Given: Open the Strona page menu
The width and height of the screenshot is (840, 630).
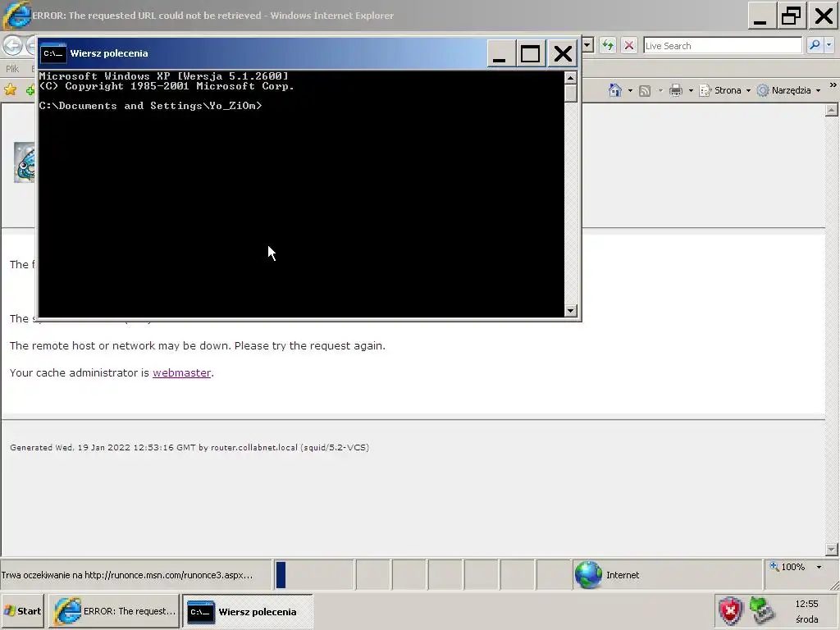Looking at the screenshot, I should (725, 90).
